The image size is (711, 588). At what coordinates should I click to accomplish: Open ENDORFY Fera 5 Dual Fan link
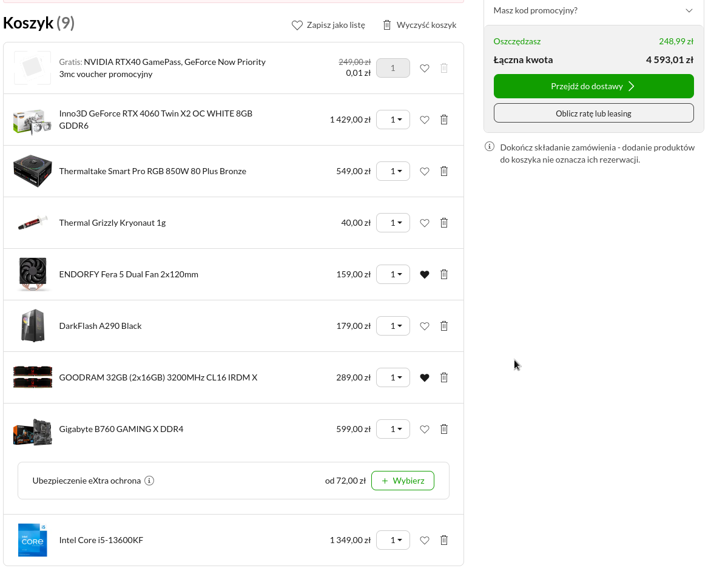(129, 274)
